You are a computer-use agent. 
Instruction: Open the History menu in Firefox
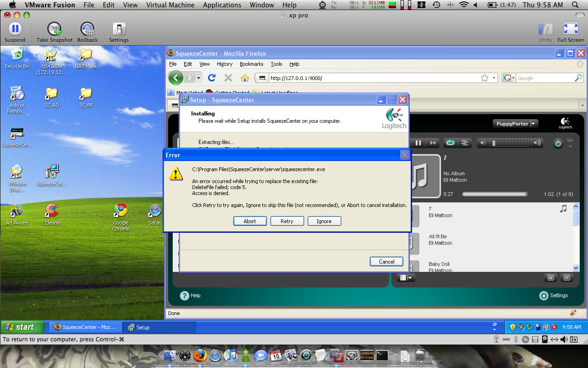(x=225, y=64)
